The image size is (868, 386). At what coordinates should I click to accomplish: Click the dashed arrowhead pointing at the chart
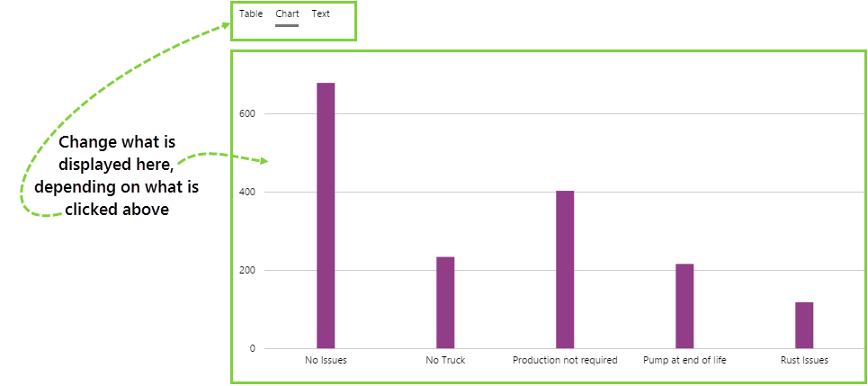point(263,161)
